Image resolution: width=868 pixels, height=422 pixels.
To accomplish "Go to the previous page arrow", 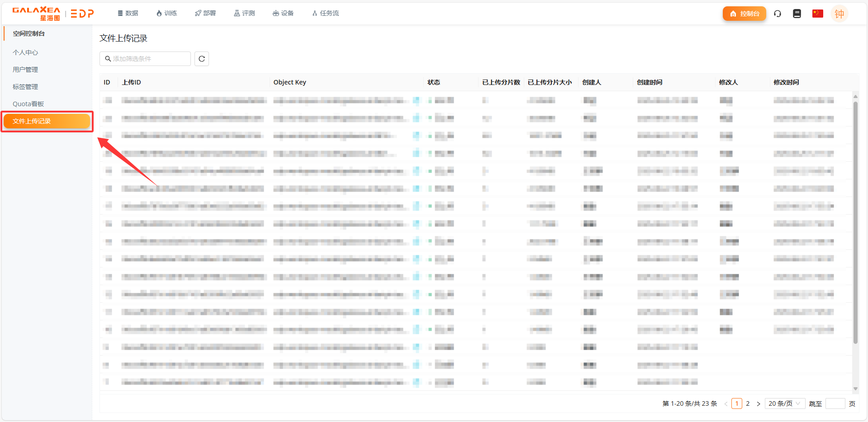I will click(x=726, y=404).
